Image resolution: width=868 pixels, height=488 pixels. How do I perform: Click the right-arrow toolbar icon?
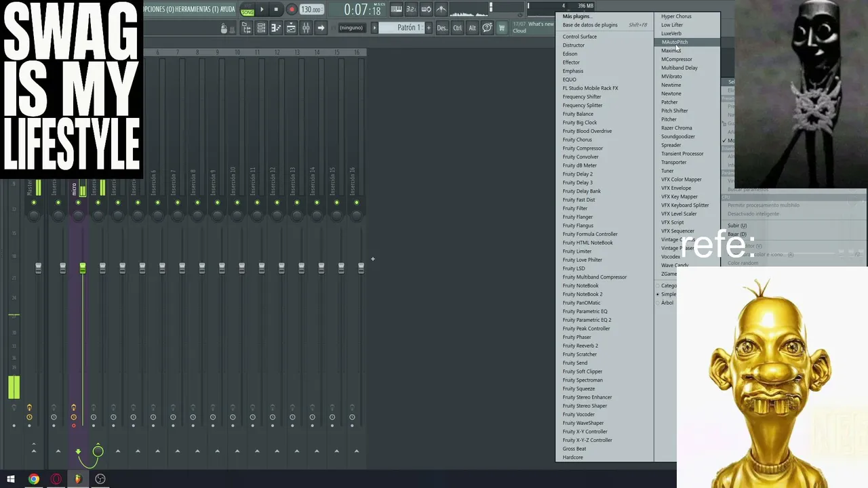pyautogui.click(x=321, y=28)
